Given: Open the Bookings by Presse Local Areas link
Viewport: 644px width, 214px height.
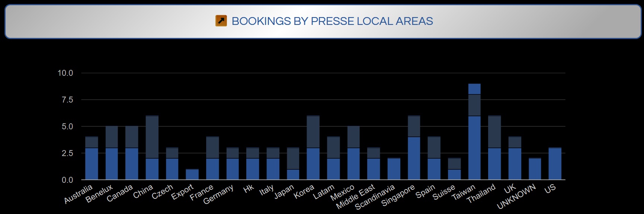Looking at the screenshot, I should tap(332, 21).
